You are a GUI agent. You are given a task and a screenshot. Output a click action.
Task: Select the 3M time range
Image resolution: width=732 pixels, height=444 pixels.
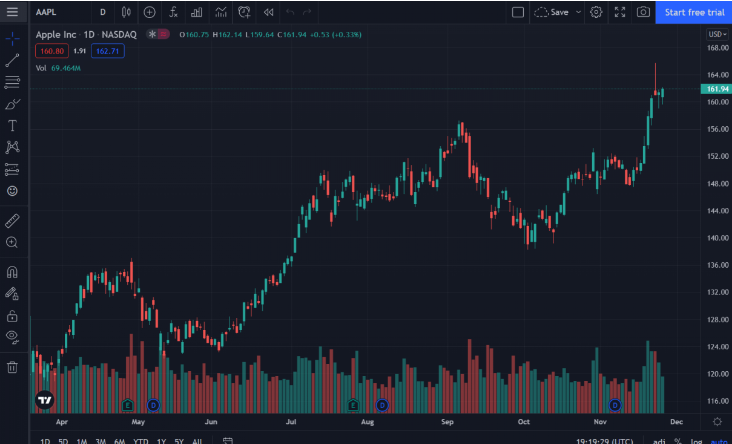click(x=100, y=441)
